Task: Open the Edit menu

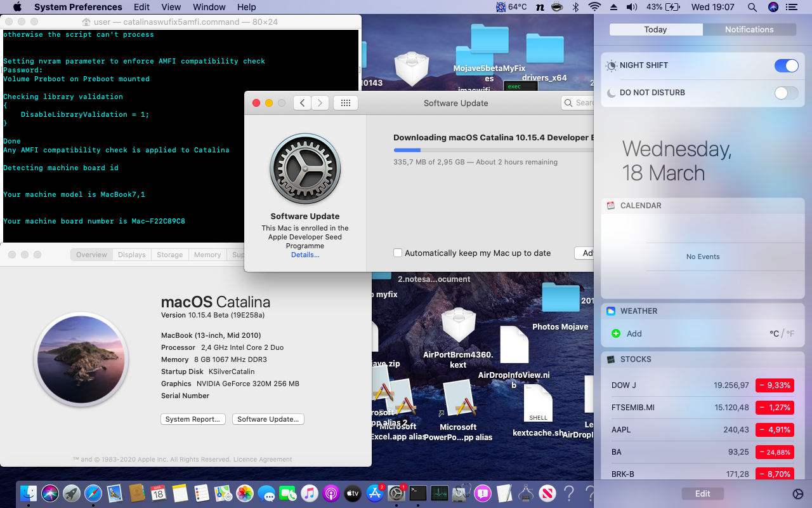Action: pyautogui.click(x=142, y=7)
